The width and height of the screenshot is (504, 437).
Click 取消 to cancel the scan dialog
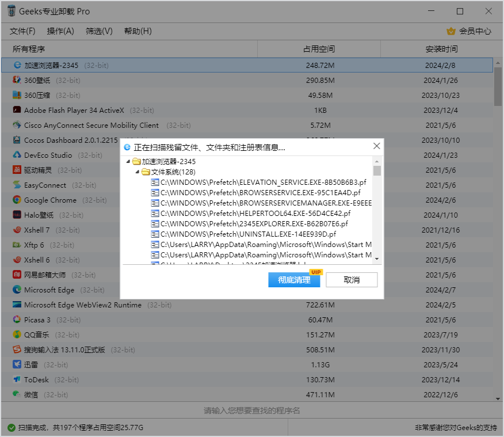[x=352, y=280]
